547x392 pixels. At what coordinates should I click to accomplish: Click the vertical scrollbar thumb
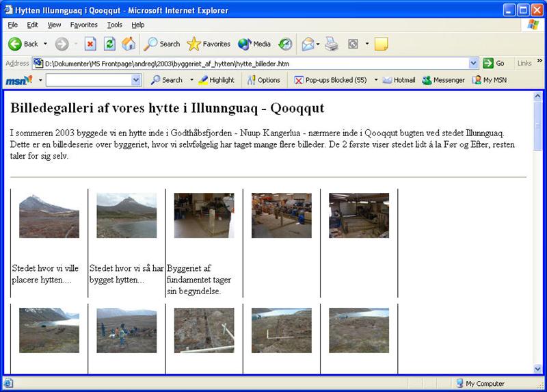(x=537, y=126)
